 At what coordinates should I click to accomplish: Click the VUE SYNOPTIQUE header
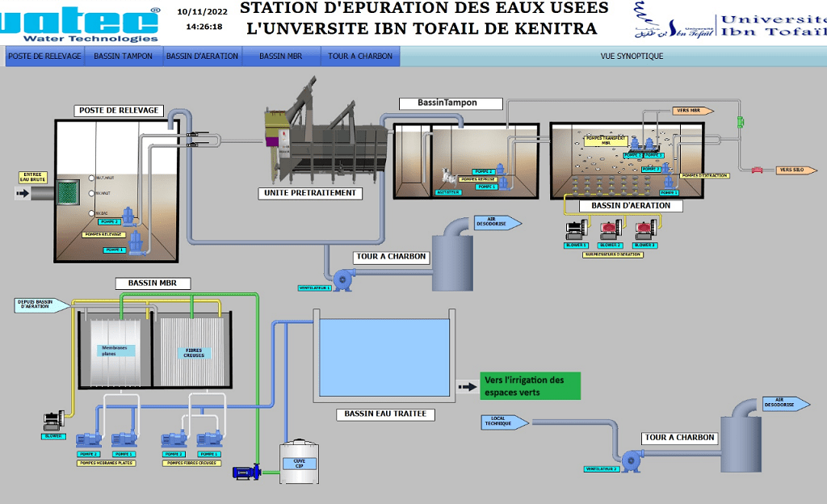632,56
